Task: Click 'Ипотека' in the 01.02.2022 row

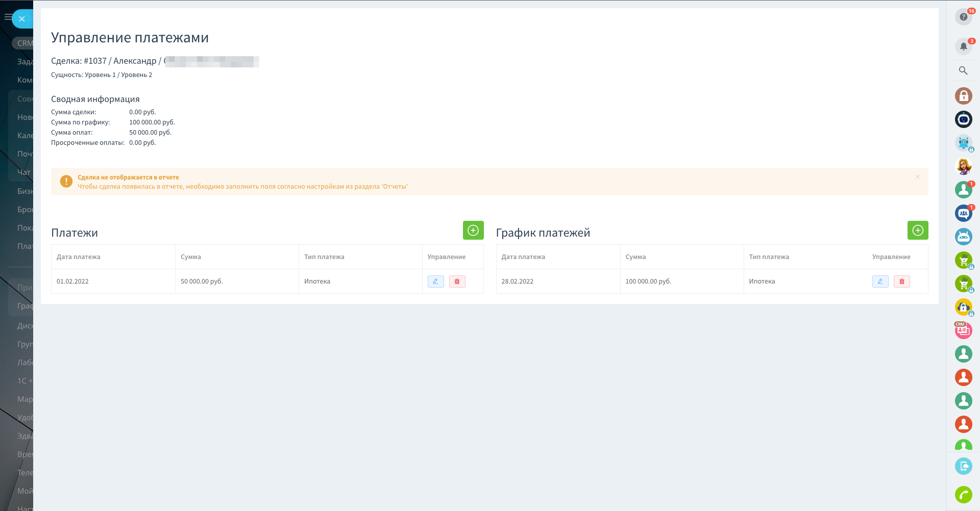Action: tap(317, 282)
